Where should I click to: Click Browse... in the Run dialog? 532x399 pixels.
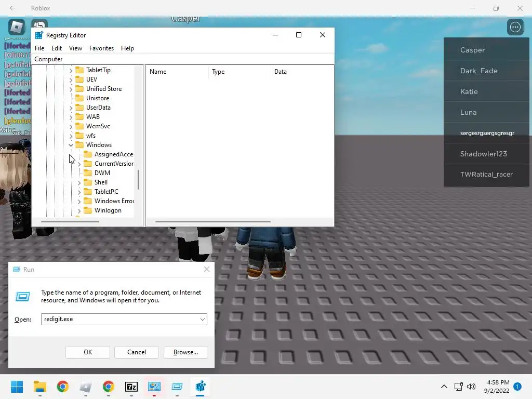pos(185,352)
